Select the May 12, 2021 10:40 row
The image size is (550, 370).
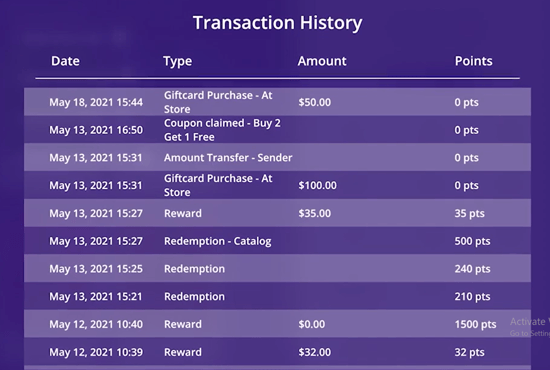pos(277,324)
